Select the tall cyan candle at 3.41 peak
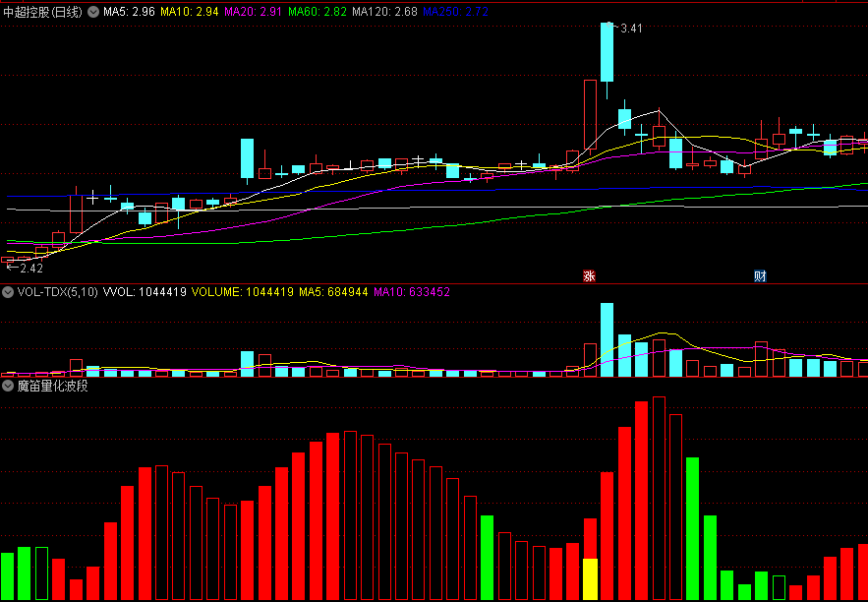This screenshot has height=602, width=868. 608,52
